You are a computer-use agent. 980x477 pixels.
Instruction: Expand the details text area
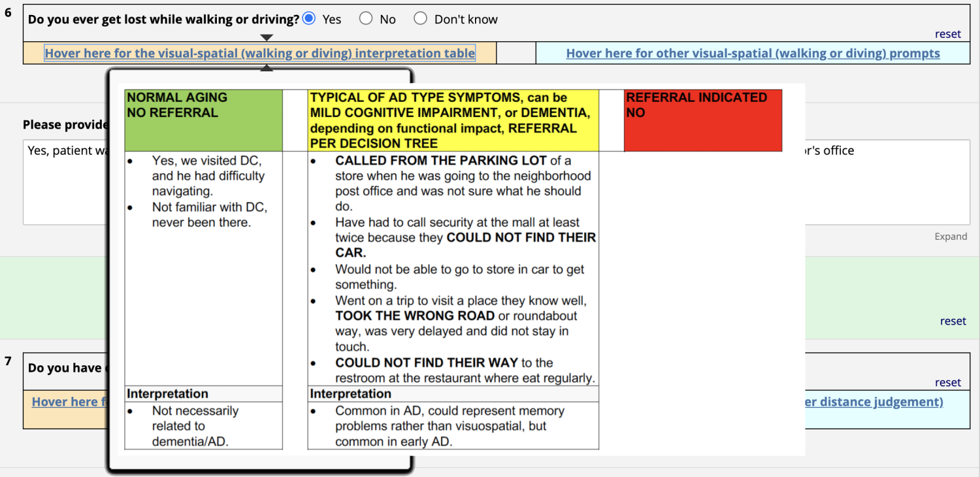951,237
